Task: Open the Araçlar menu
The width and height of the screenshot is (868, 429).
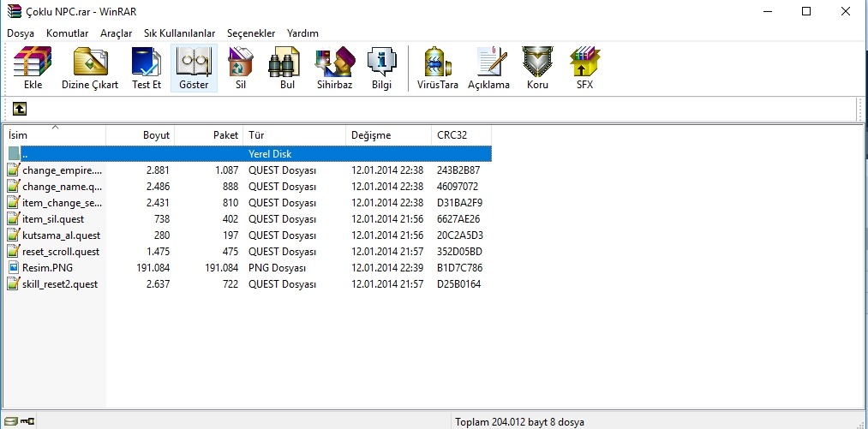Action: coord(117,33)
